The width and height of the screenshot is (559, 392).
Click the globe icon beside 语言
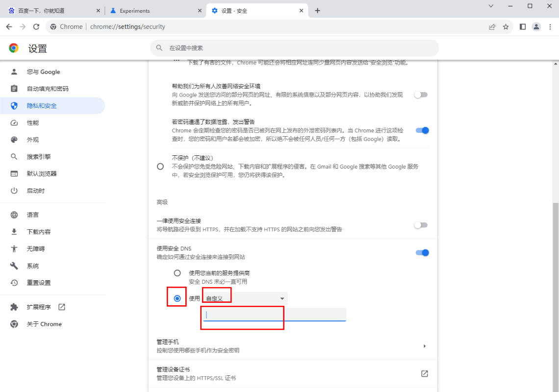[x=14, y=215]
